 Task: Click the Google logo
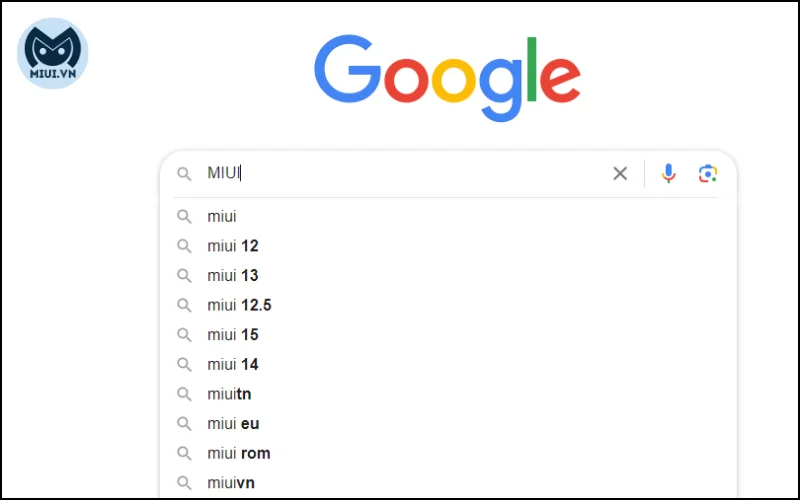[447, 78]
